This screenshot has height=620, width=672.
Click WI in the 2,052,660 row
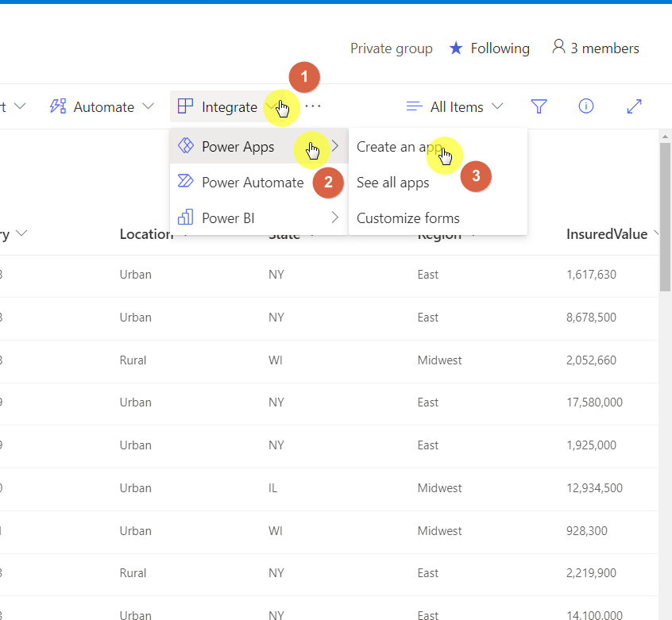275,360
